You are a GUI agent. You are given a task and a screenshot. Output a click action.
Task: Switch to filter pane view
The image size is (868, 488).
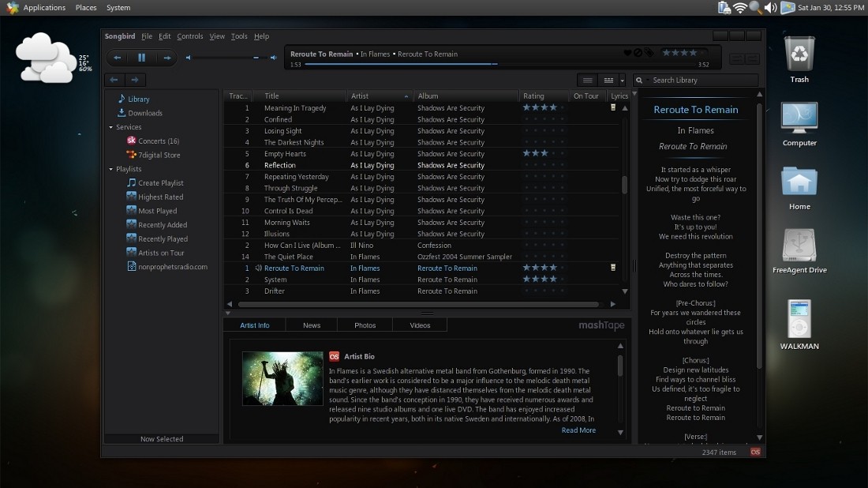(608, 81)
